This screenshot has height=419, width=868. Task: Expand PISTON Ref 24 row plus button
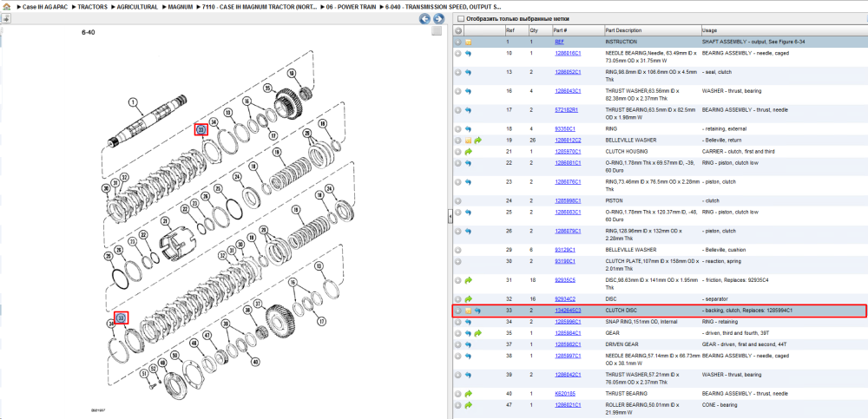click(458, 201)
